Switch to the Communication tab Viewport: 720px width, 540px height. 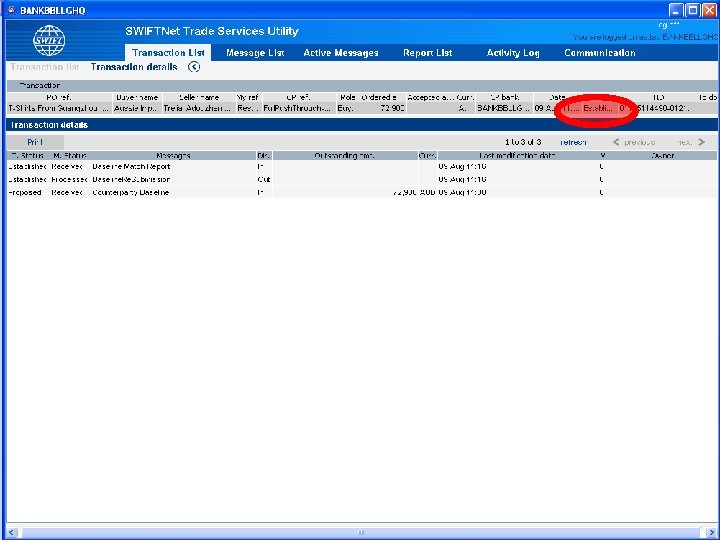(600, 53)
